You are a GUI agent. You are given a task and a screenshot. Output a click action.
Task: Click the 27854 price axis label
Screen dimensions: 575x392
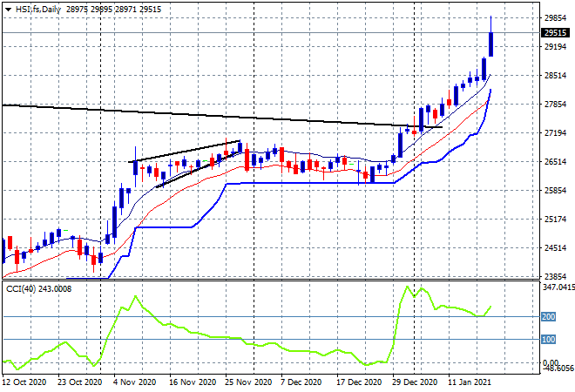(555, 105)
